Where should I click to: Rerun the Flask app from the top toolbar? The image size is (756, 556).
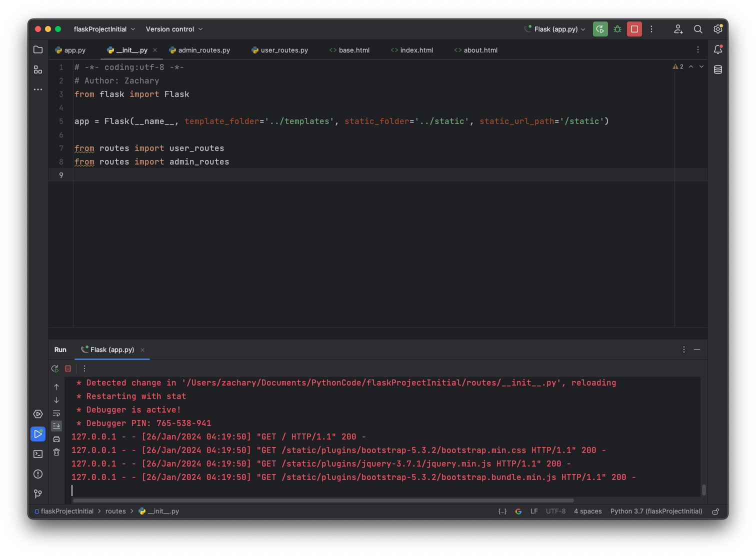coord(600,29)
